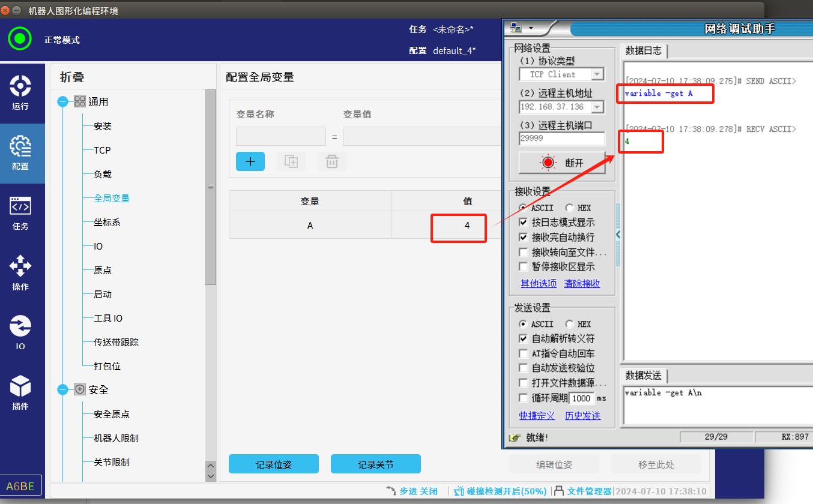Switch to the 数据日志 tab
Image resolution: width=813 pixels, height=504 pixels.
(x=644, y=51)
